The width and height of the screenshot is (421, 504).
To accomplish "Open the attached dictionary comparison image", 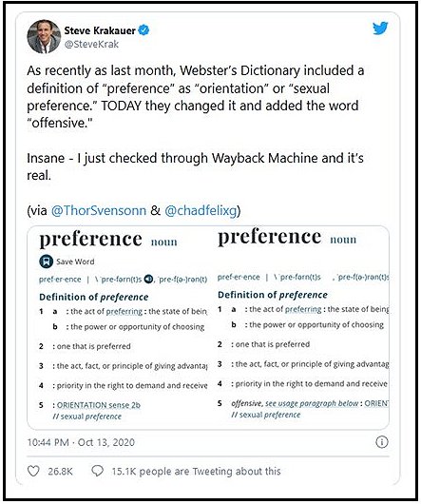I will (208, 328).
